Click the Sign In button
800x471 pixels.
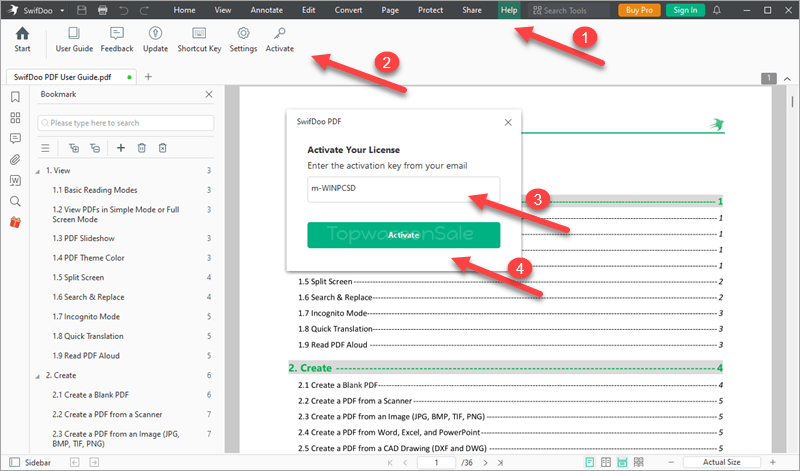pos(685,10)
